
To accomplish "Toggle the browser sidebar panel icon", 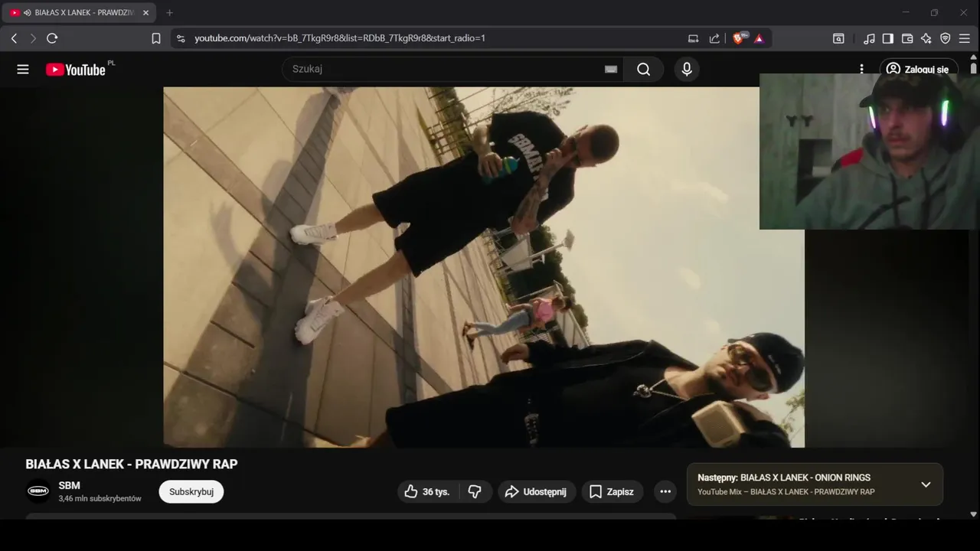I will 888,38.
